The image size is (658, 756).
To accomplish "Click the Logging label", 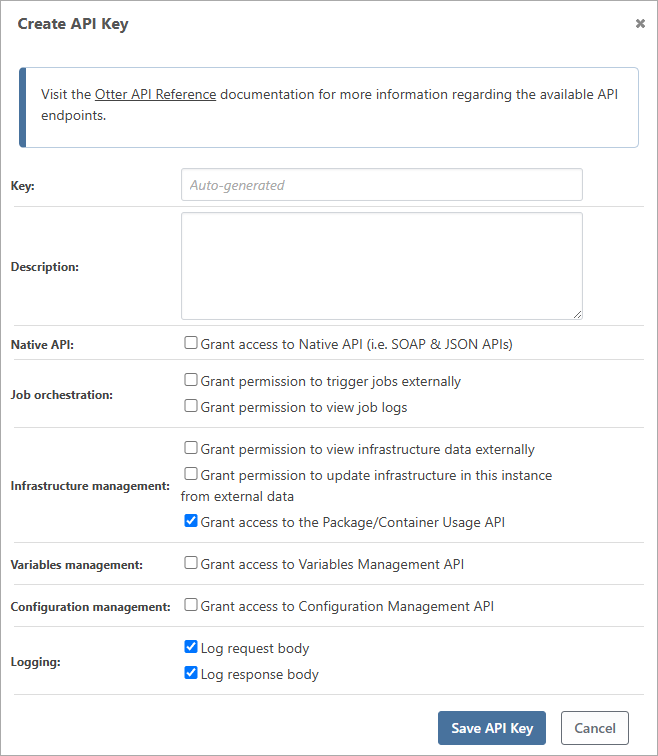I will pos(36,662).
